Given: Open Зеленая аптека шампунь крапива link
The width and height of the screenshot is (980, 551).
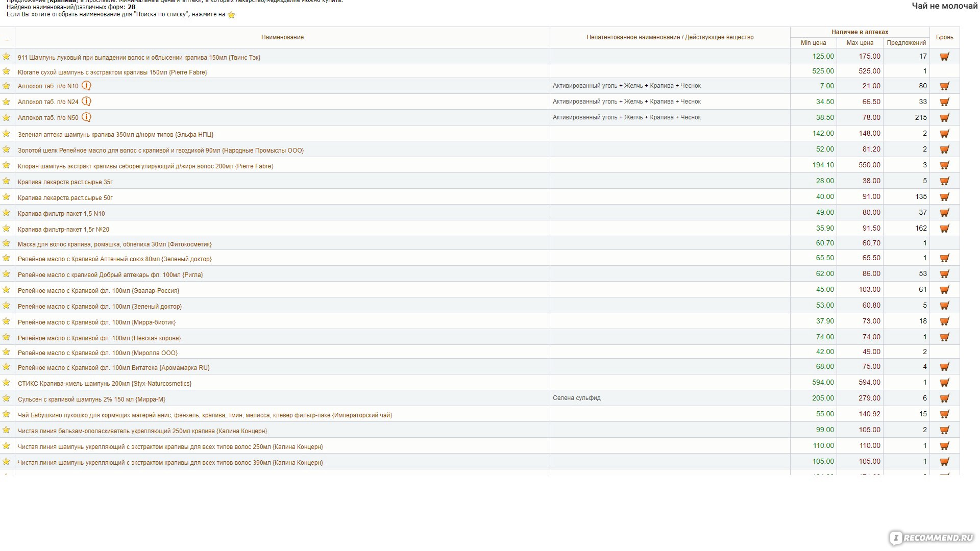Looking at the screenshot, I should [x=115, y=135].
